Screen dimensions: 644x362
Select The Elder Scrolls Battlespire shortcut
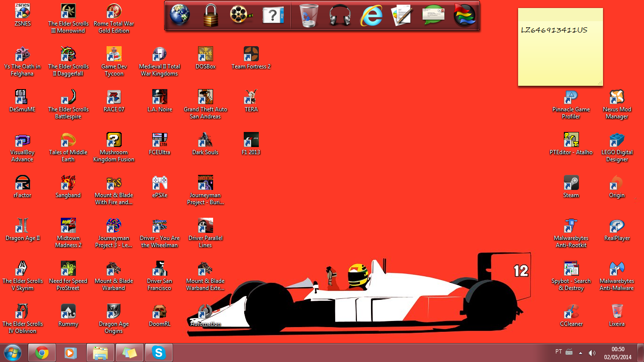pyautogui.click(x=68, y=97)
